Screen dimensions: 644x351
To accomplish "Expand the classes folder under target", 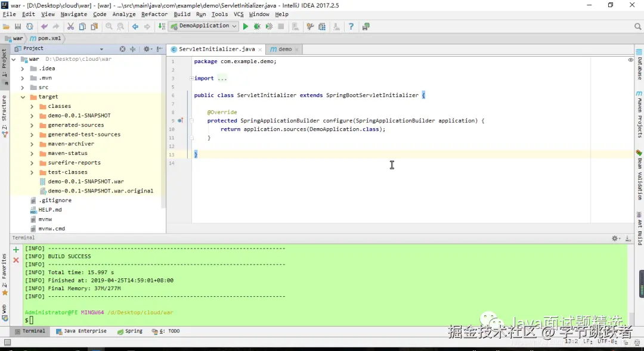I will [32, 107].
